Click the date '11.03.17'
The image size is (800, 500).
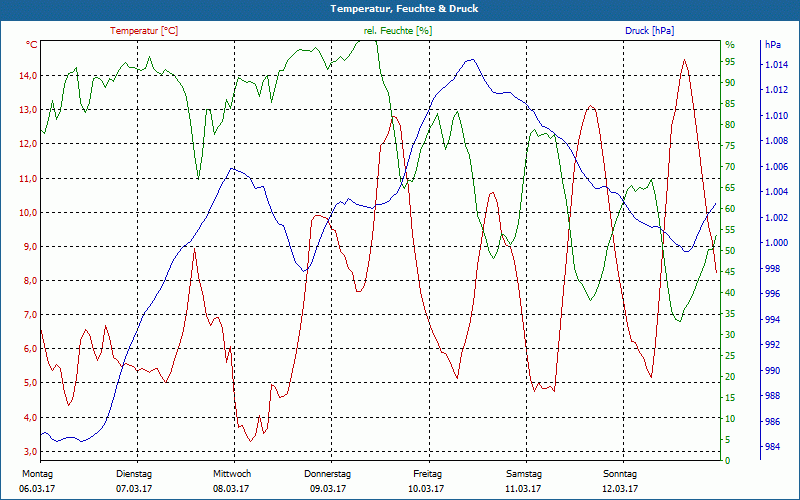coord(523,489)
